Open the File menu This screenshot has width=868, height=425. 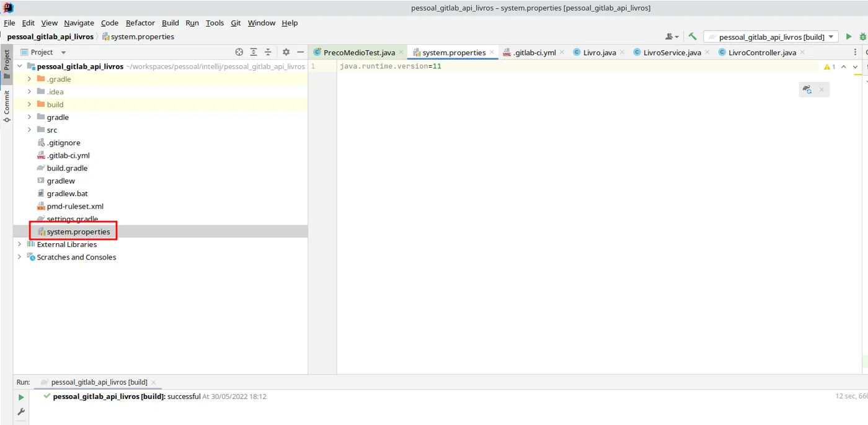[x=9, y=23]
